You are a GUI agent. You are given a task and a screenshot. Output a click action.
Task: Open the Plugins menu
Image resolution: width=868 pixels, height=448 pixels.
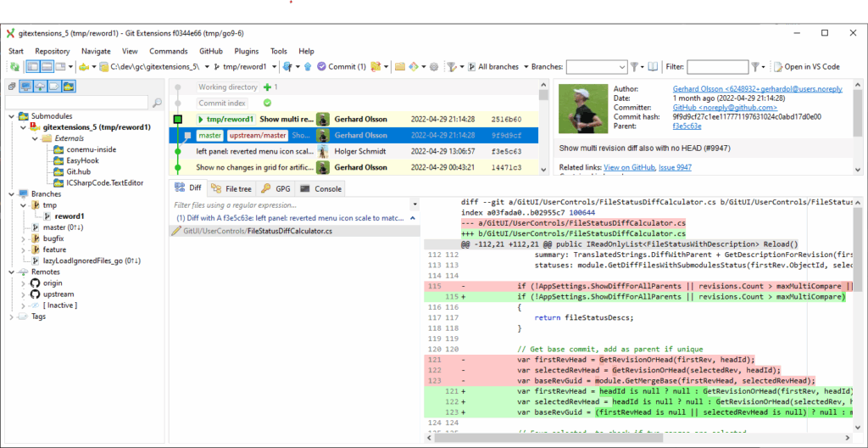click(247, 51)
